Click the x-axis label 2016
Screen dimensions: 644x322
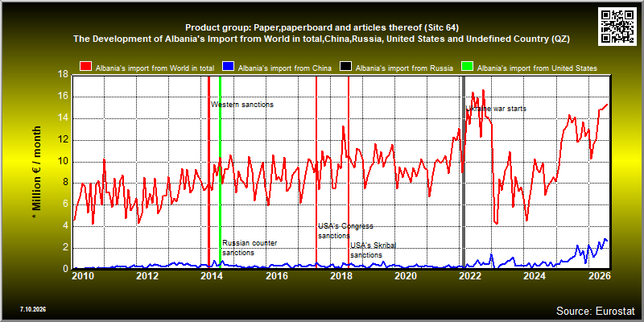(x=276, y=276)
